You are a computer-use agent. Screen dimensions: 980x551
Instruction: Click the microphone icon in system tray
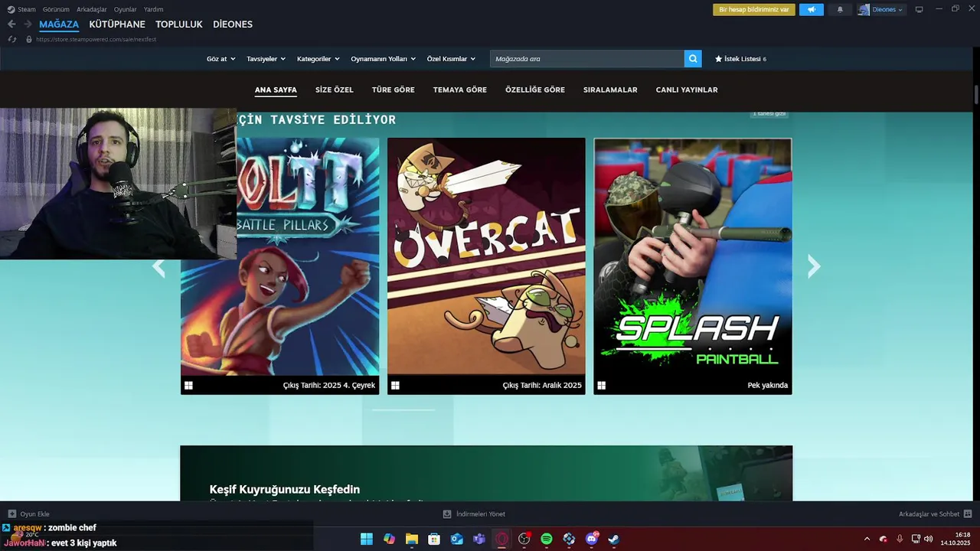pyautogui.click(x=900, y=539)
